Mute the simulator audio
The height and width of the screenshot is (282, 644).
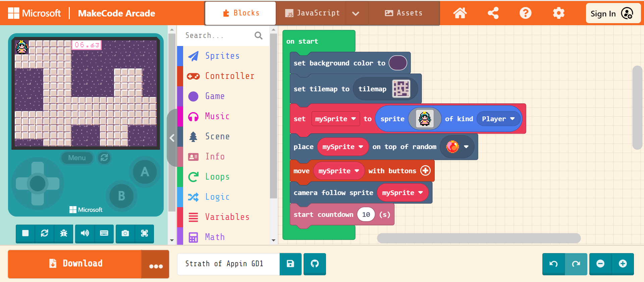85,233
